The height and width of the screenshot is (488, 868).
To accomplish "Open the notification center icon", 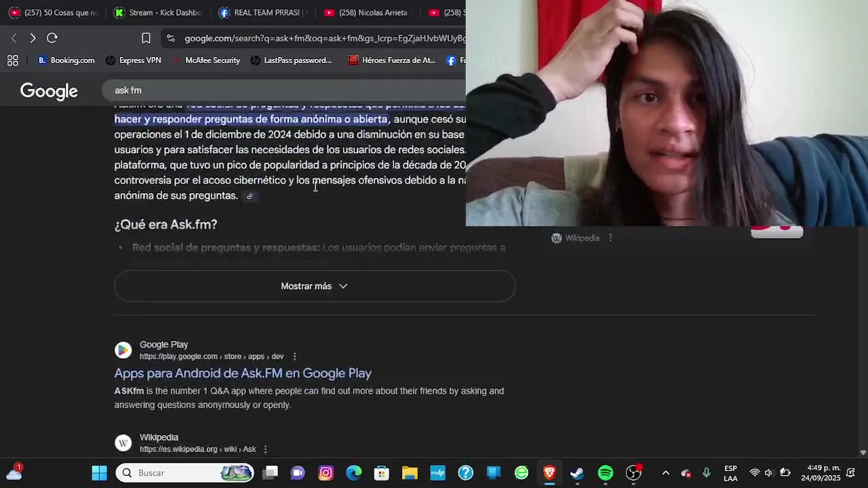I will click(x=851, y=473).
